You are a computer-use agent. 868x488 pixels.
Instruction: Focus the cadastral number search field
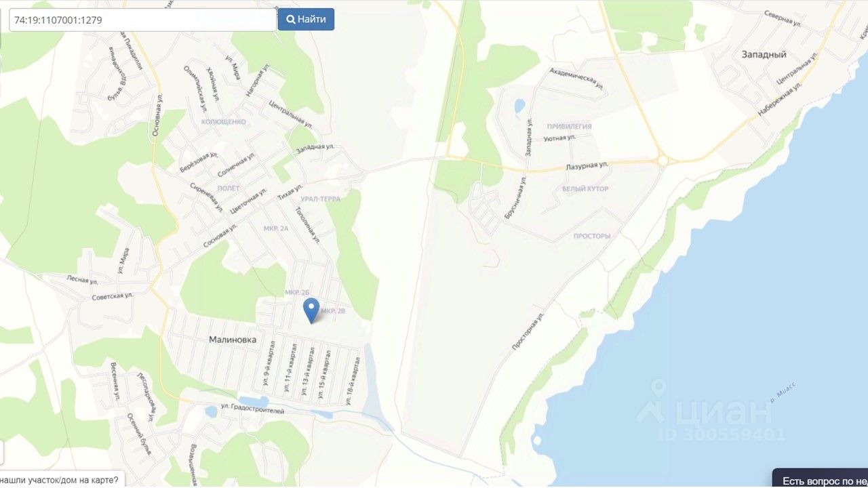[x=142, y=20]
